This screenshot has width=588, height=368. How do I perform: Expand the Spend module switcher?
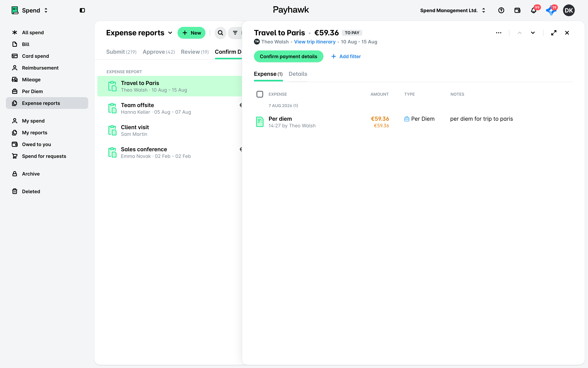tap(46, 10)
